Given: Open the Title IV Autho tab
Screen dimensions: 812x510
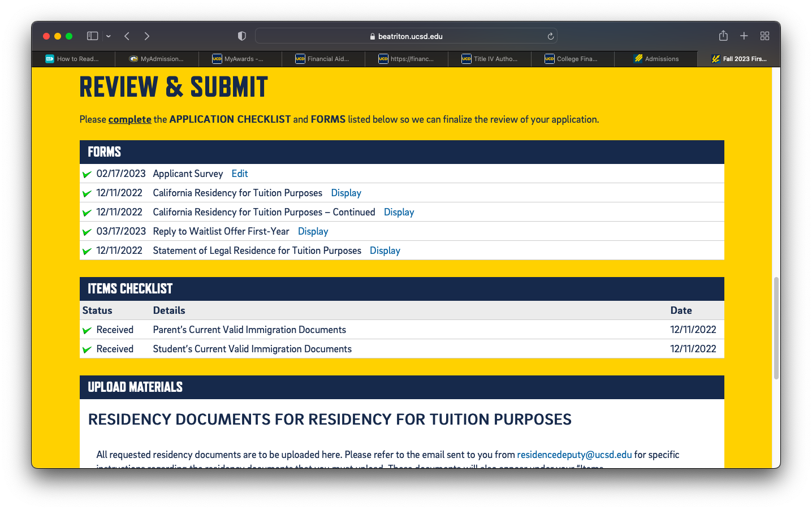Looking at the screenshot, I should pos(490,59).
